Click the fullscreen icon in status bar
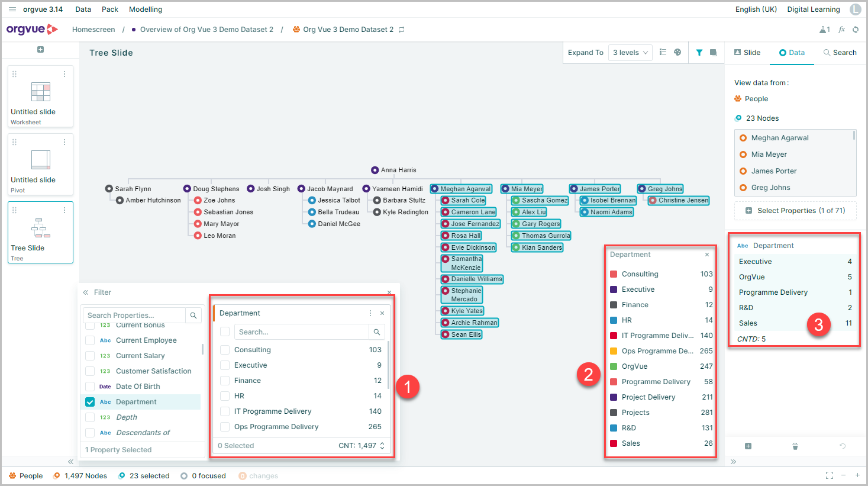The width and height of the screenshot is (868, 486). (830, 475)
